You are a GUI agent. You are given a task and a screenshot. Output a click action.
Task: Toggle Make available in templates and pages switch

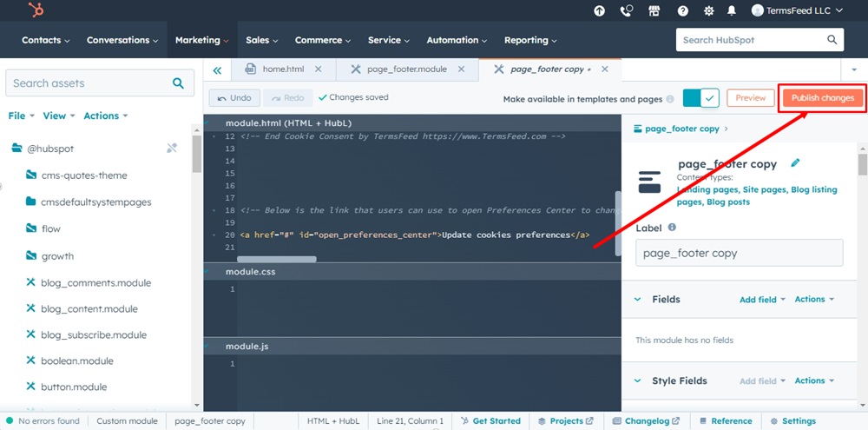[x=700, y=98]
